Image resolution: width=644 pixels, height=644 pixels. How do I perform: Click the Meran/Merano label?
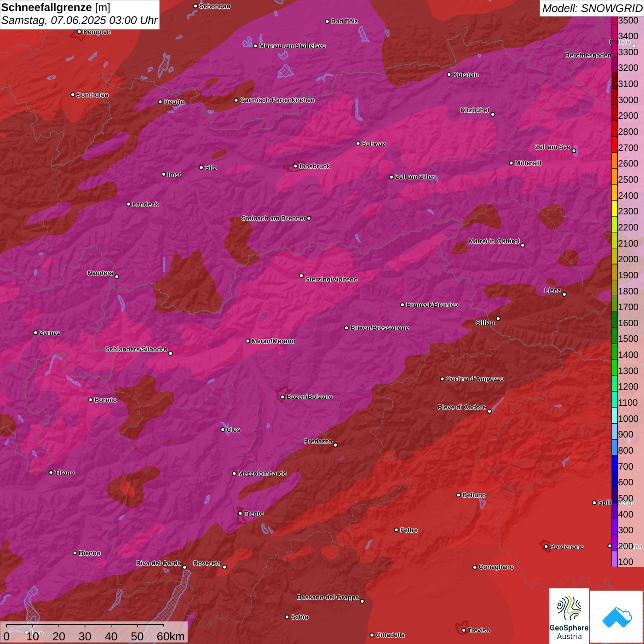pos(273,341)
